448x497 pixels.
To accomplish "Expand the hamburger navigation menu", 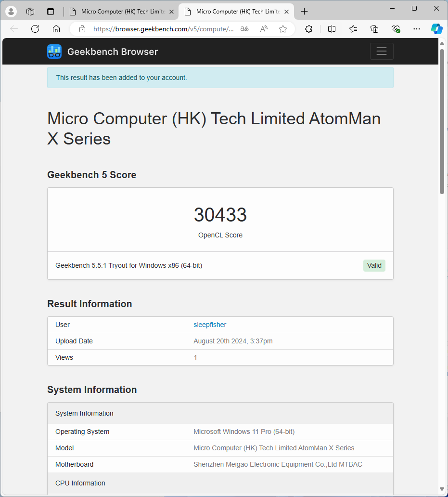I will tap(382, 52).
